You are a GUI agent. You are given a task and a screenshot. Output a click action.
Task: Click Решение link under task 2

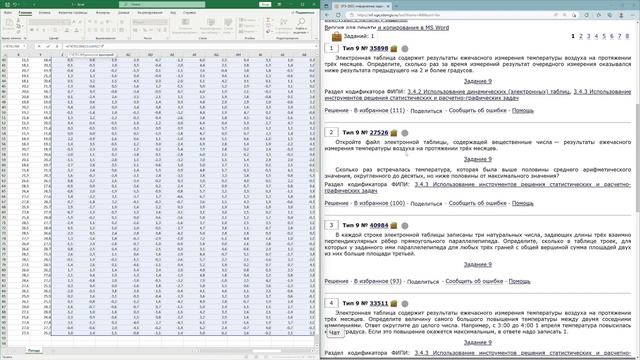pyautogui.click(x=336, y=203)
